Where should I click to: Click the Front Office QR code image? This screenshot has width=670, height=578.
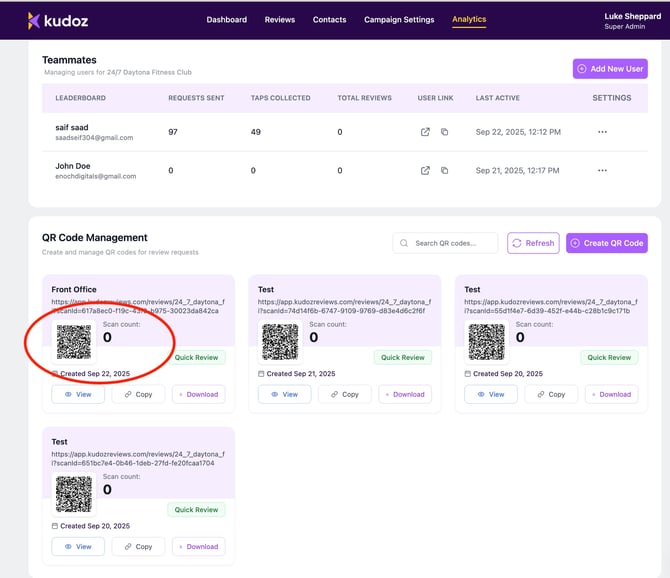point(74,342)
